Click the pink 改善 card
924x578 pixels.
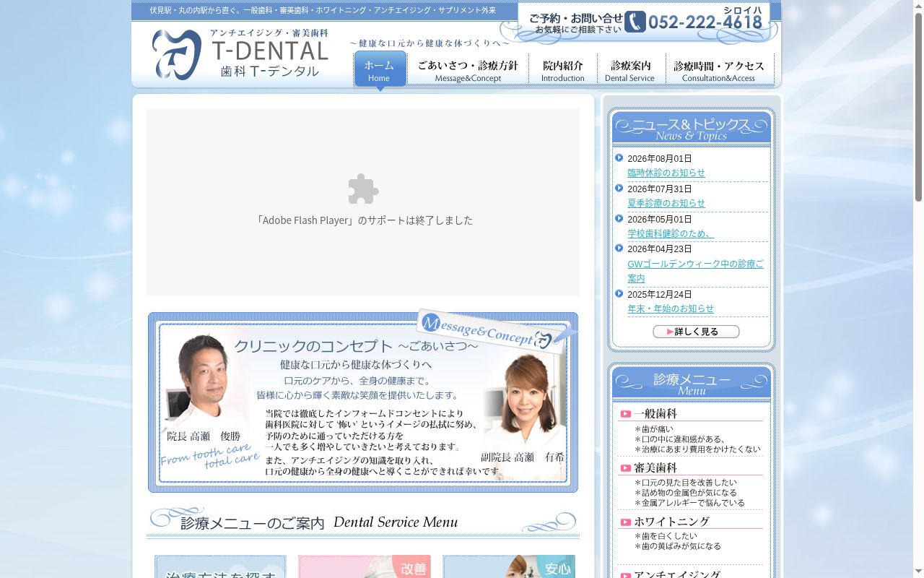365,566
